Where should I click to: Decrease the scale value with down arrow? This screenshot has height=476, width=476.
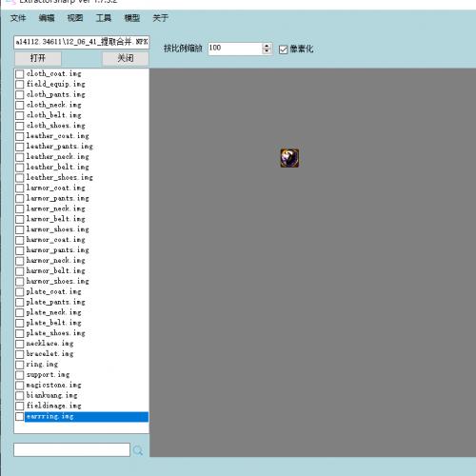click(x=267, y=51)
